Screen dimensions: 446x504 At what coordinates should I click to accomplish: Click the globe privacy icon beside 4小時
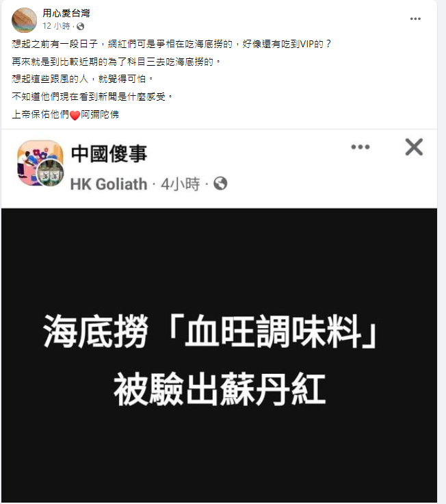[220, 184]
